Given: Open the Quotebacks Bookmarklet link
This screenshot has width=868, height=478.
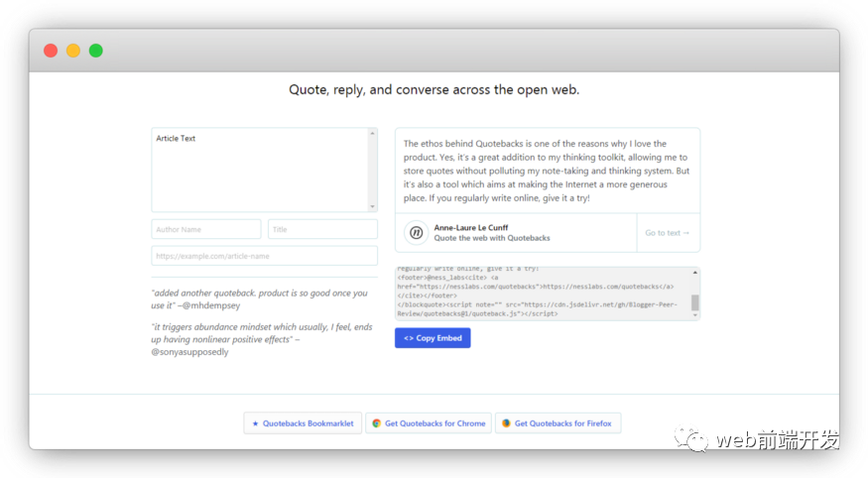Looking at the screenshot, I should coord(303,423).
